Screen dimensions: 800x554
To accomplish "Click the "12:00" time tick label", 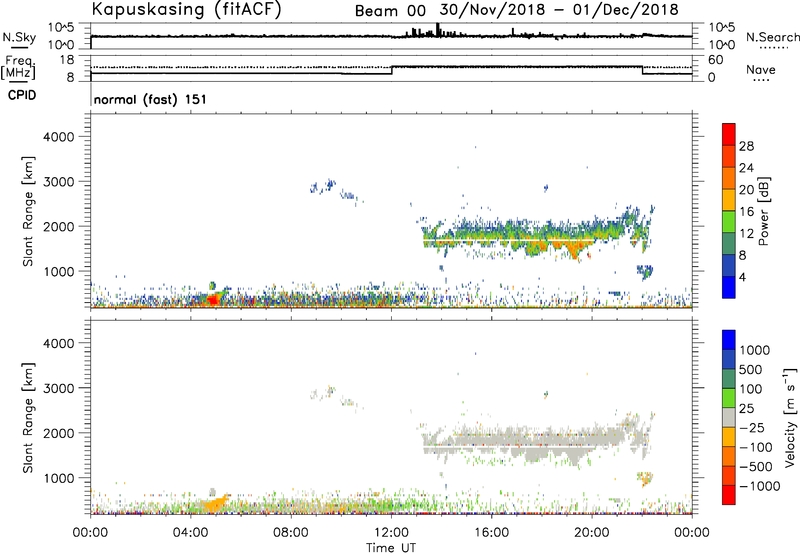I will coord(391,533).
